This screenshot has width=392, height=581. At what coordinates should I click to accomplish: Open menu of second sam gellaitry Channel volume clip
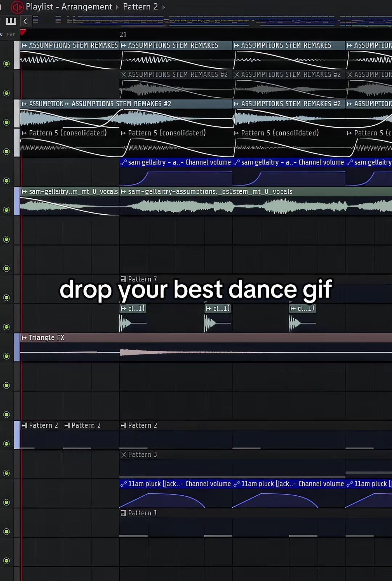[x=237, y=162]
